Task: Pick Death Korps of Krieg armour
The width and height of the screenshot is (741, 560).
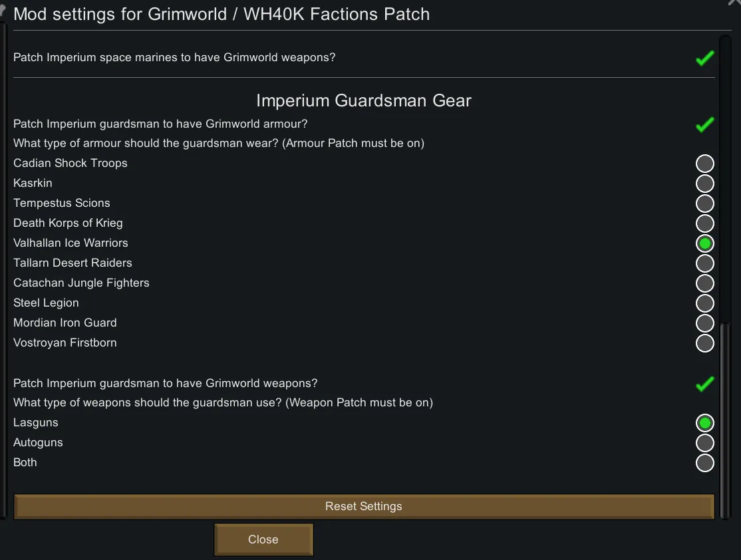Action: [704, 223]
